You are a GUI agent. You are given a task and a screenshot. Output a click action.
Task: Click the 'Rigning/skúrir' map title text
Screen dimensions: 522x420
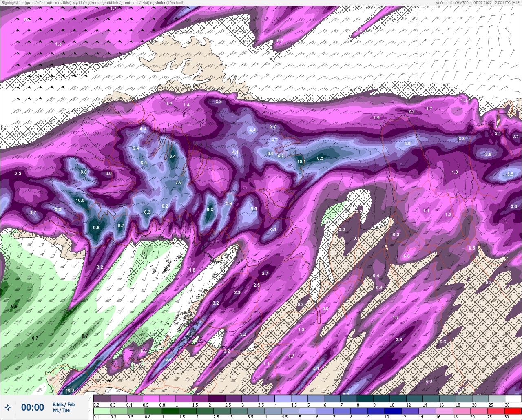click(x=93, y=3)
